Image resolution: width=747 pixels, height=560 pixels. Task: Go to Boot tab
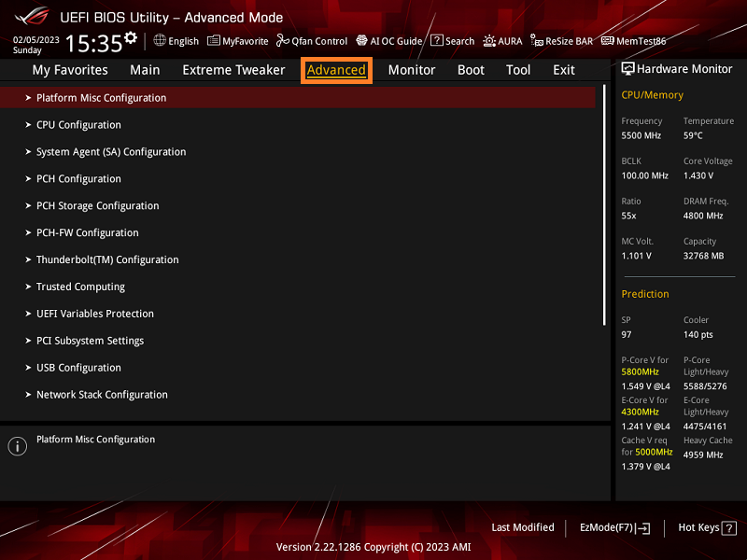pos(471,70)
